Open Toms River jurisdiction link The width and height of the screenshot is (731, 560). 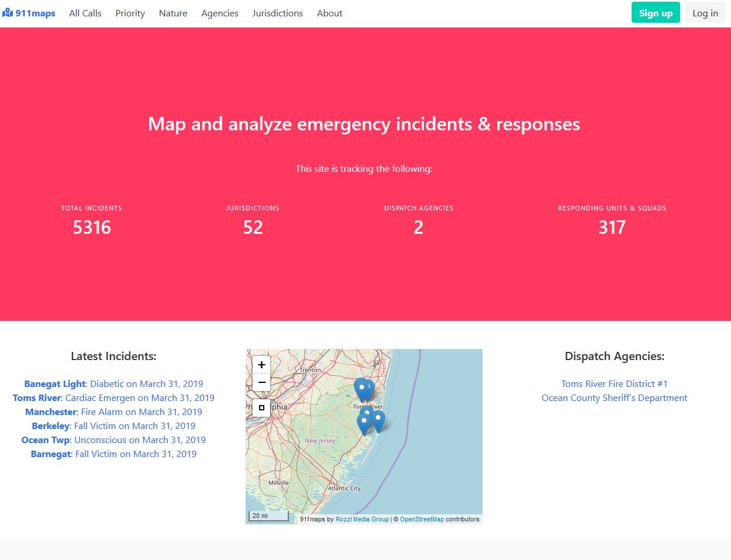[37, 398]
